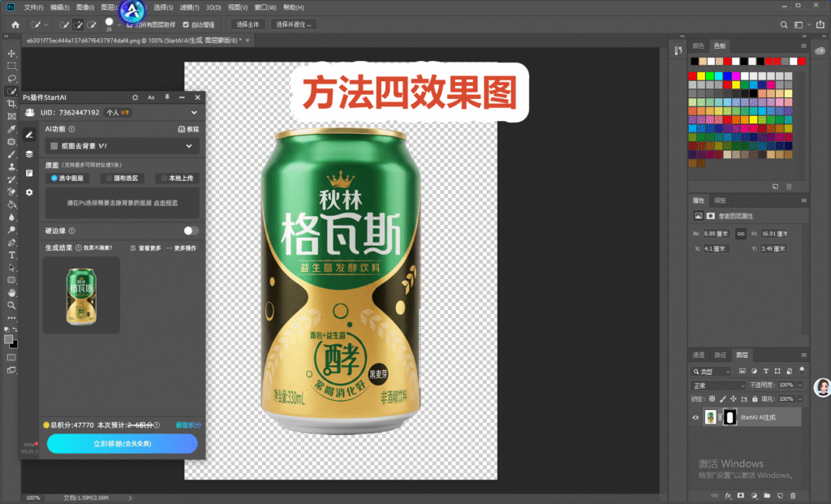Open the StartAI layers stack tab
Screen dimensions: 831x504
pyautogui.click(x=29, y=153)
